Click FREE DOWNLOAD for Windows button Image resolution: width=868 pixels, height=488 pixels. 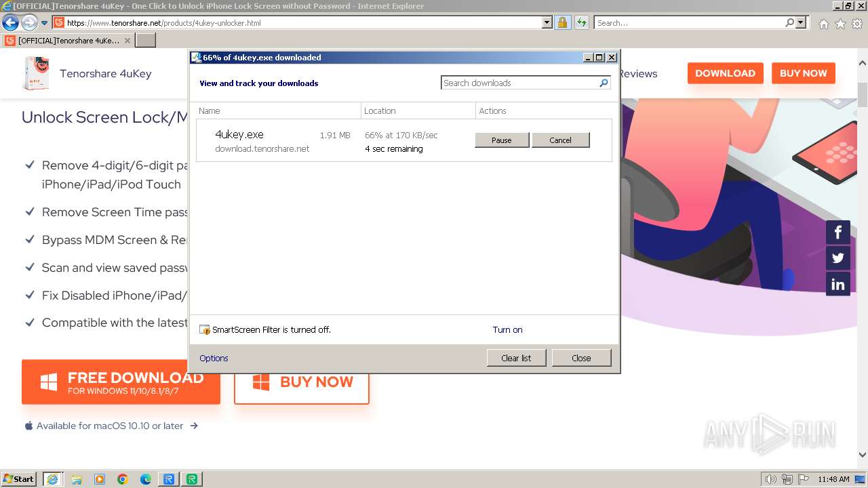point(121,382)
